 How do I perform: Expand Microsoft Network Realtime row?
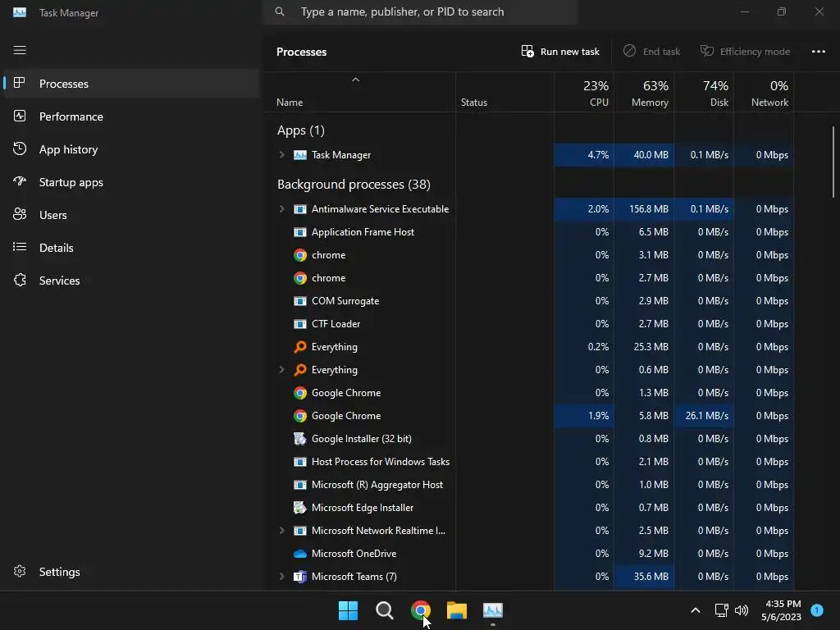[282, 531]
